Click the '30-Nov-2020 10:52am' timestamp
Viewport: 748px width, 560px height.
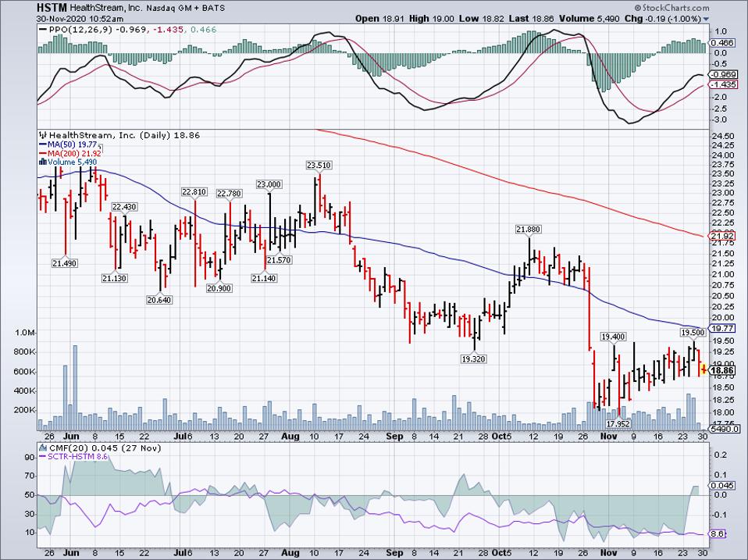point(80,19)
